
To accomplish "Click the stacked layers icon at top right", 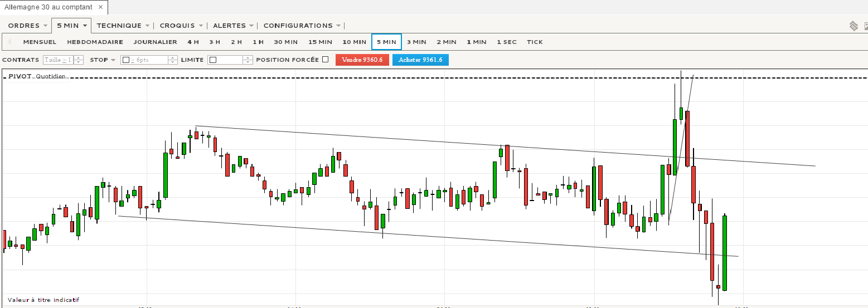I will coord(854,26).
